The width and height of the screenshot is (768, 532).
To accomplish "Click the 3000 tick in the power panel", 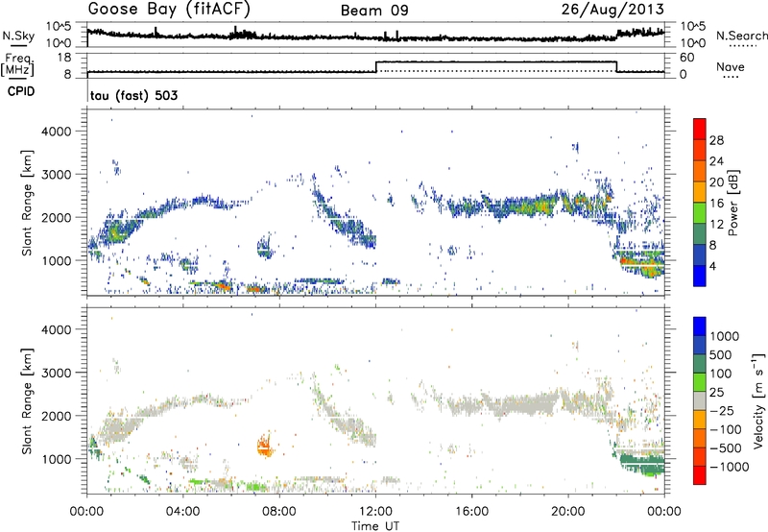I will [x=56, y=175].
